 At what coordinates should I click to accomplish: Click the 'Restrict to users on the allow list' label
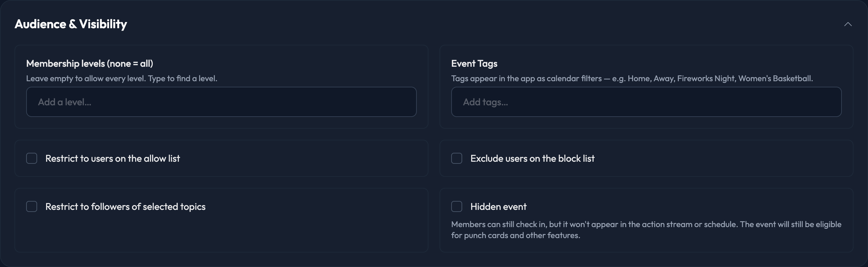click(x=112, y=158)
